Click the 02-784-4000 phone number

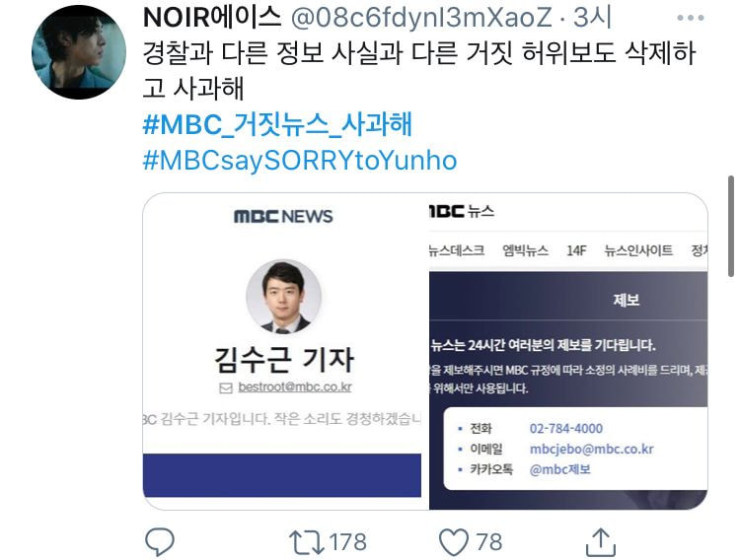pos(566,428)
